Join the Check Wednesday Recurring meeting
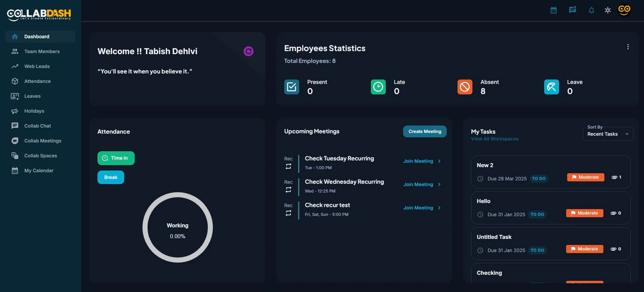The width and height of the screenshot is (644, 292). 418,184
